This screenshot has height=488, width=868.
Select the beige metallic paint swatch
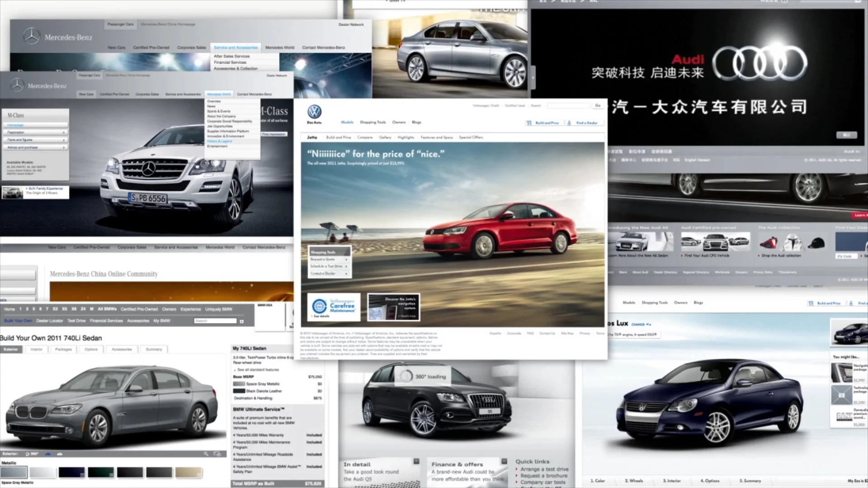click(x=189, y=473)
